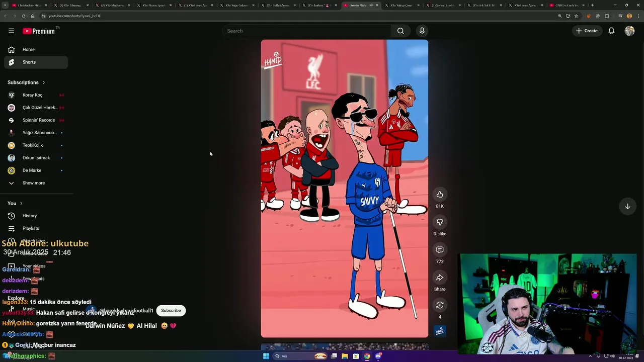Switch to the CNBC-e Canlı tab
Image resolution: width=644 pixels, height=362 pixels.
click(x=568, y=5)
